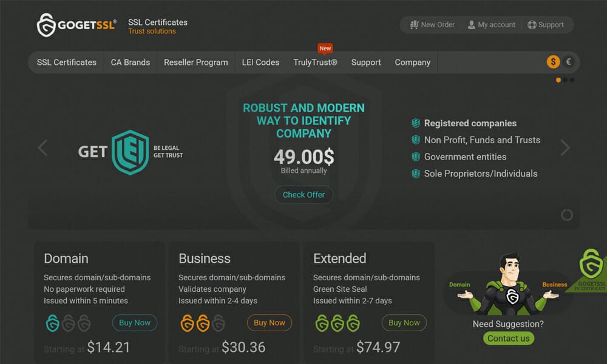Click Robust and Modern Way headline
This screenshot has width=607, height=364.
(x=304, y=121)
